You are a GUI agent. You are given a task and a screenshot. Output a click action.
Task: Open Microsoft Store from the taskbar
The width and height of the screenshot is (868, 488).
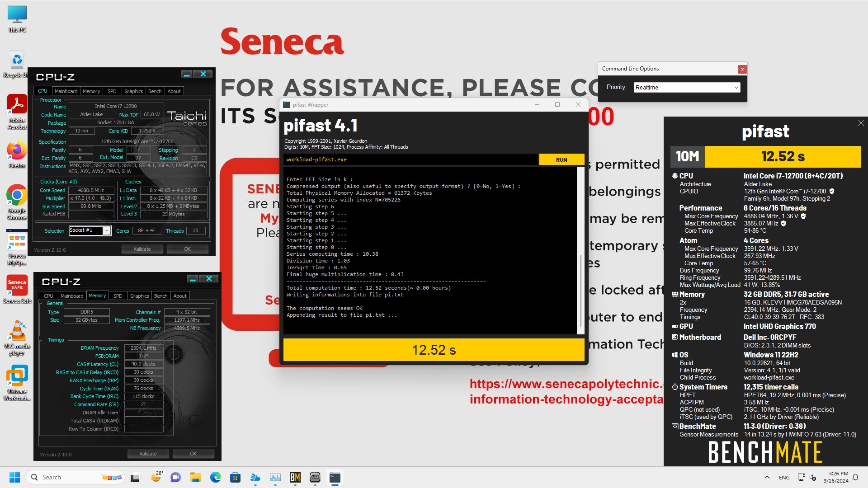point(235,477)
